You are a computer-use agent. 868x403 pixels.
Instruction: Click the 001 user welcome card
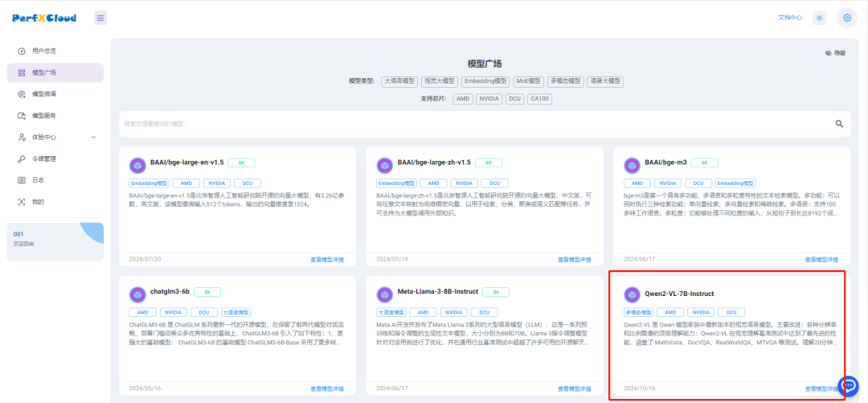55,241
